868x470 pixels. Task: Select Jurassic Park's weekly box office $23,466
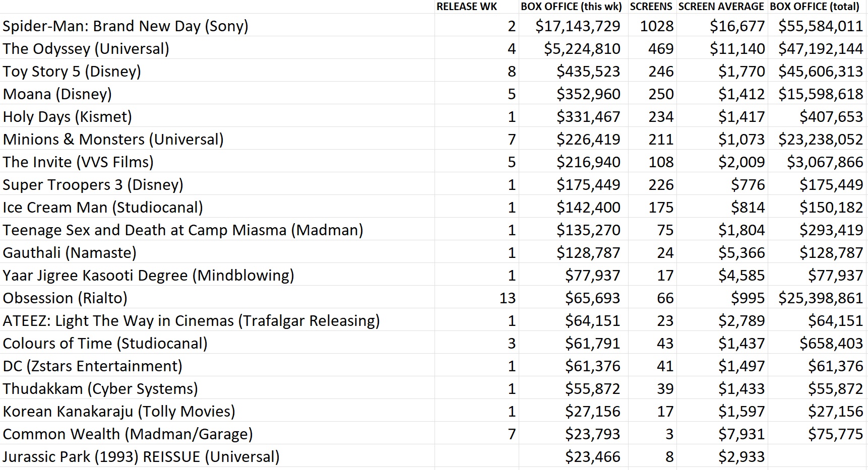[593, 457]
